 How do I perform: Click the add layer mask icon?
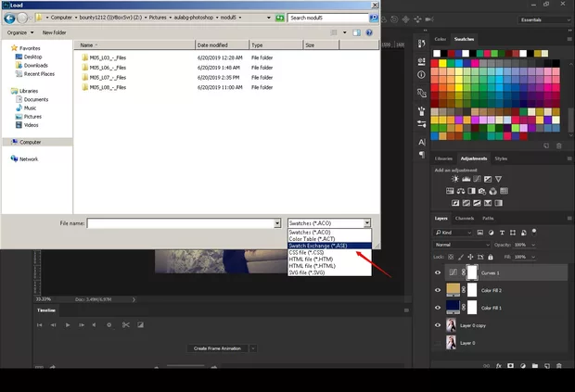[x=511, y=367]
